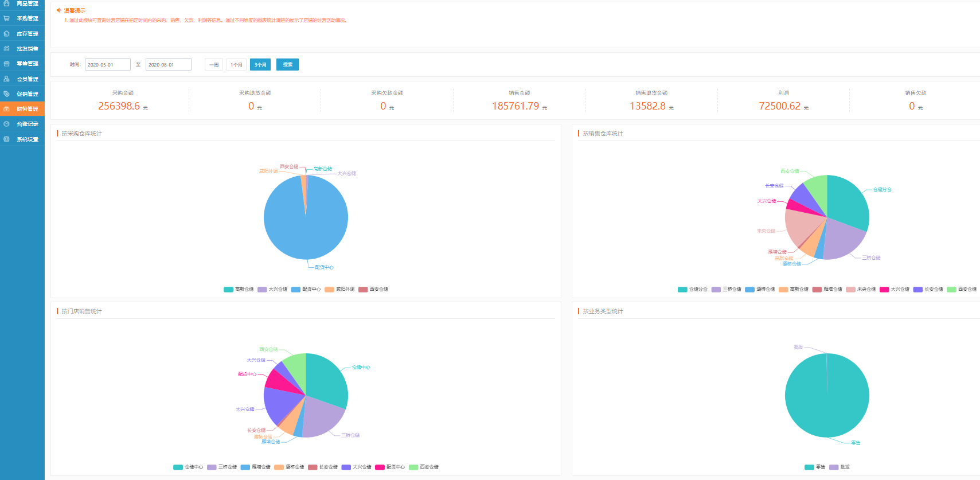Image resolution: width=980 pixels, height=480 pixels.
Task: Click the member icon for 会员管理
Action: pos(6,79)
